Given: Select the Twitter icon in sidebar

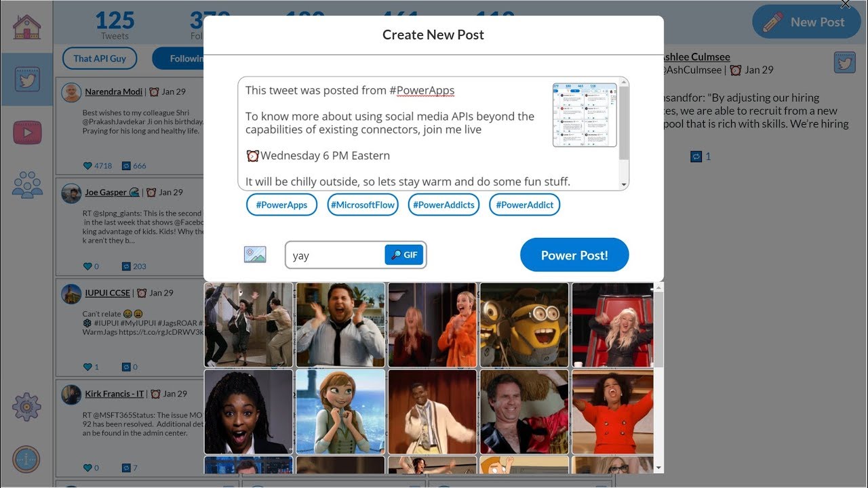Looking at the screenshot, I should 27,79.
